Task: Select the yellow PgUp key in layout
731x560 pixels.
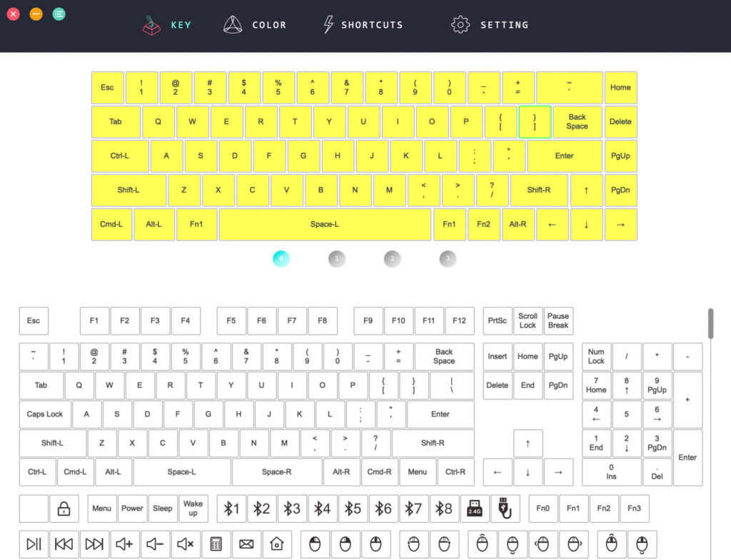Action: tap(620, 156)
